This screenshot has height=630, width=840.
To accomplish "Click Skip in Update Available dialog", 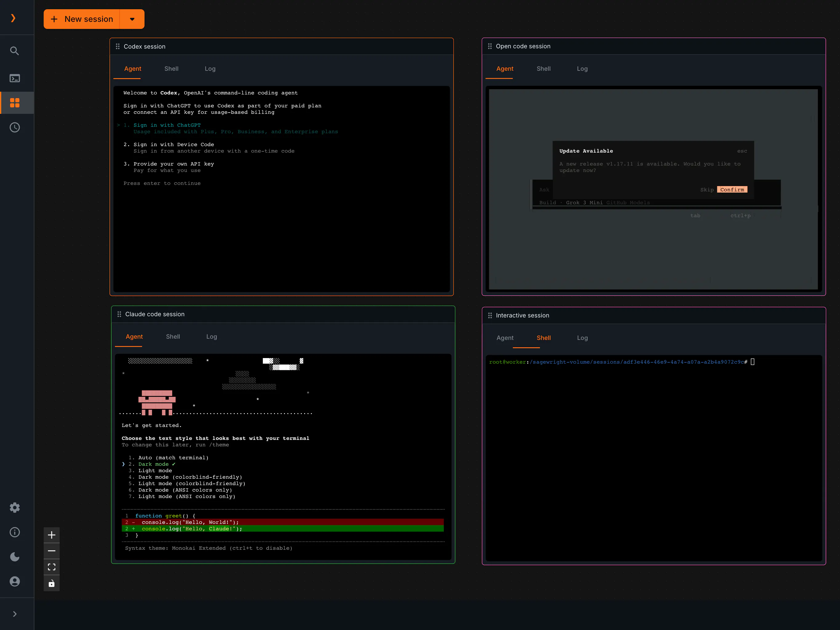I will [707, 189].
